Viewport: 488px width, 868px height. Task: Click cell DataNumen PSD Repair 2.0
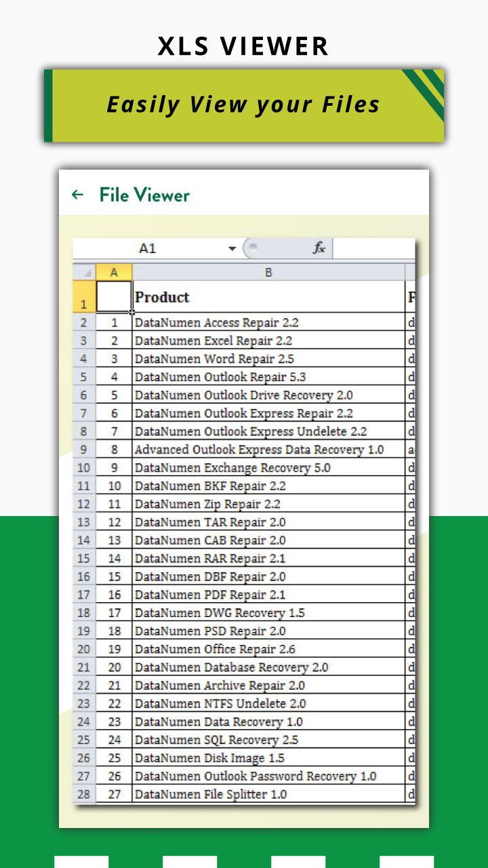(x=268, y=631)
